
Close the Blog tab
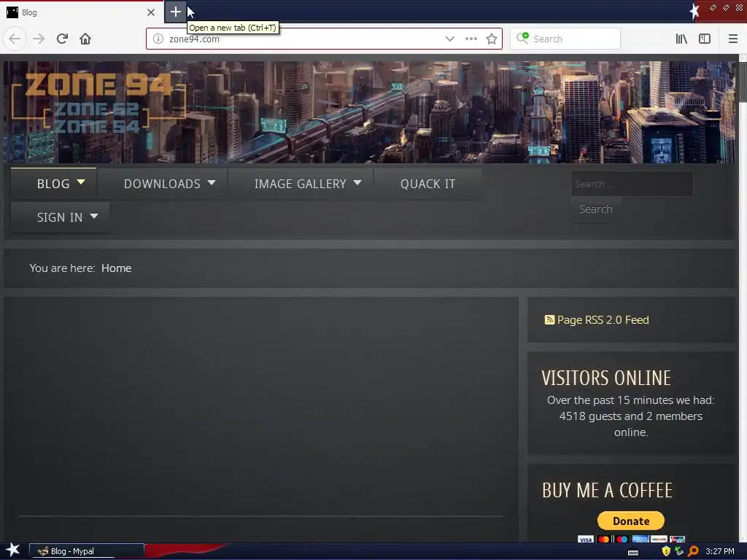point(150,12)
